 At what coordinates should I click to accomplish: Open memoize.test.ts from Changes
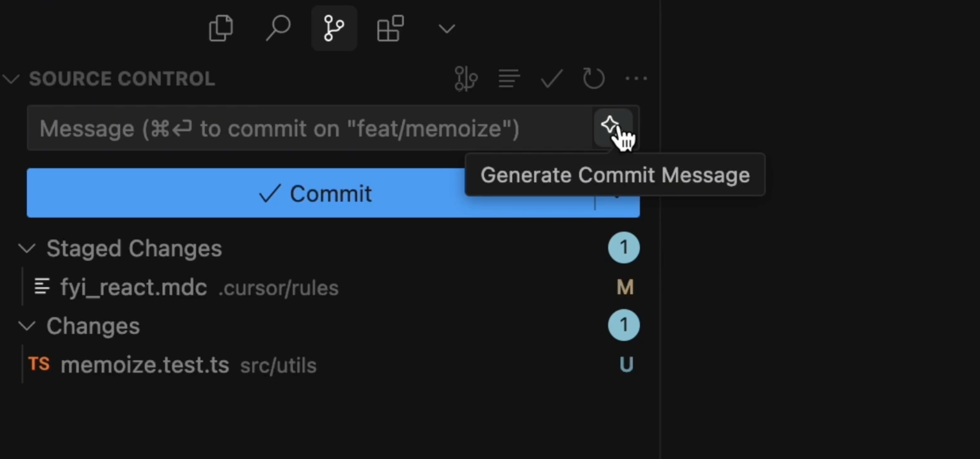145,365
